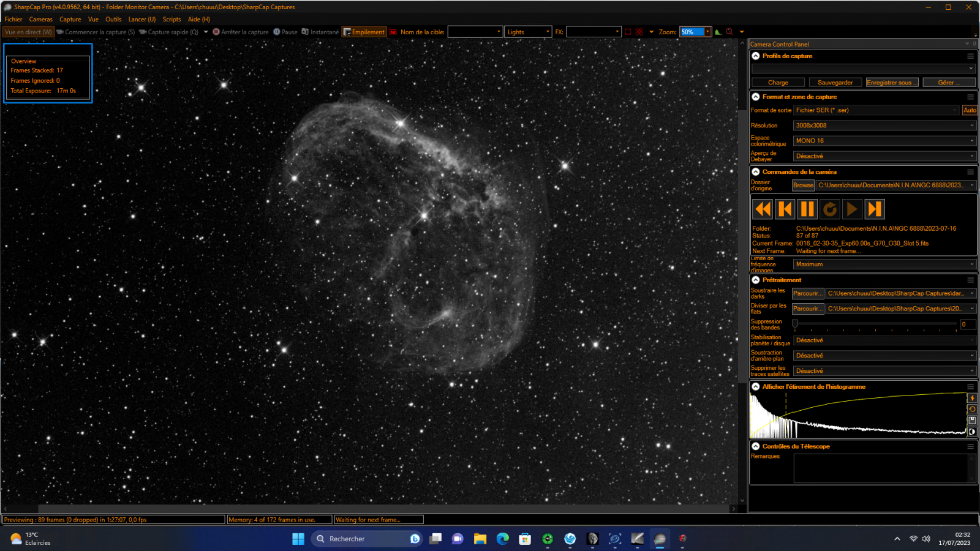980x551 pixels.
Task: Open Scripts menu
Action: coord(172,20)
